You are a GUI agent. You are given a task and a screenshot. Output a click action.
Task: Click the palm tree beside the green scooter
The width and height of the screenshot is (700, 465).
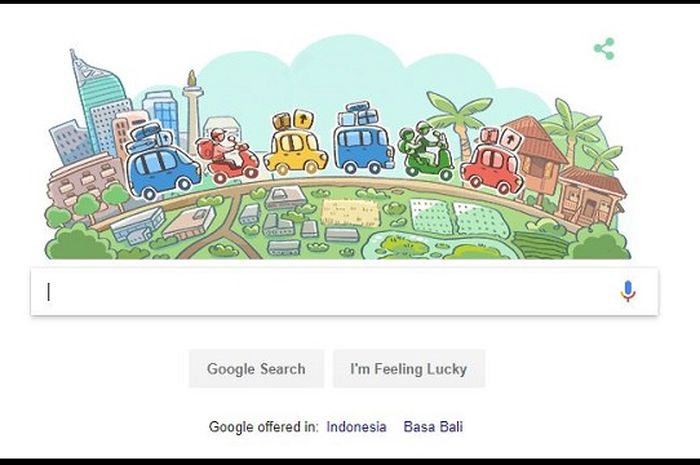tap(458, 120)
